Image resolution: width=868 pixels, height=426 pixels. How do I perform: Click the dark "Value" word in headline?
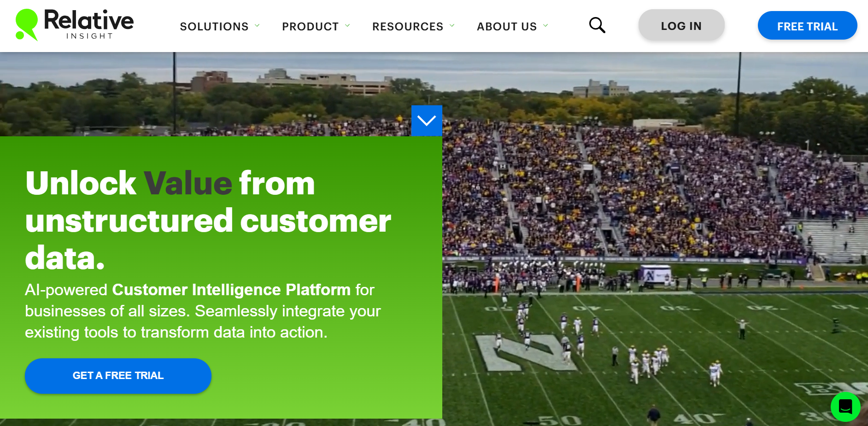[188, 183]
